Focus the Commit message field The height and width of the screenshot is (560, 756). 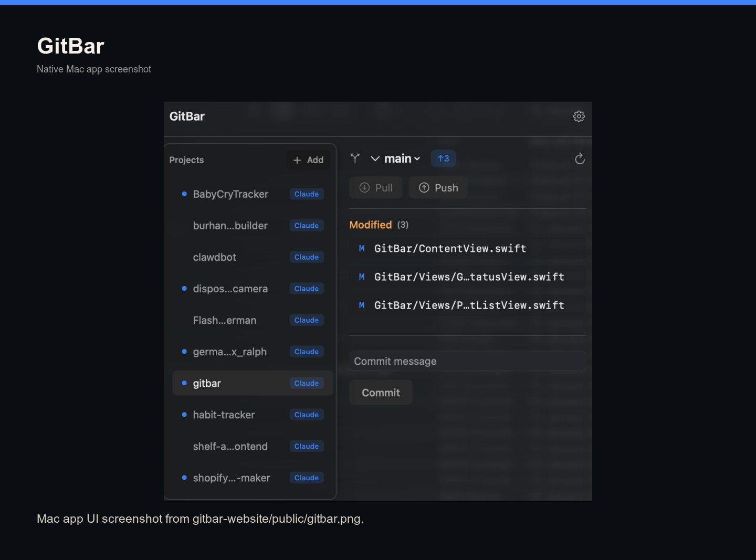(x=467, y=361)
